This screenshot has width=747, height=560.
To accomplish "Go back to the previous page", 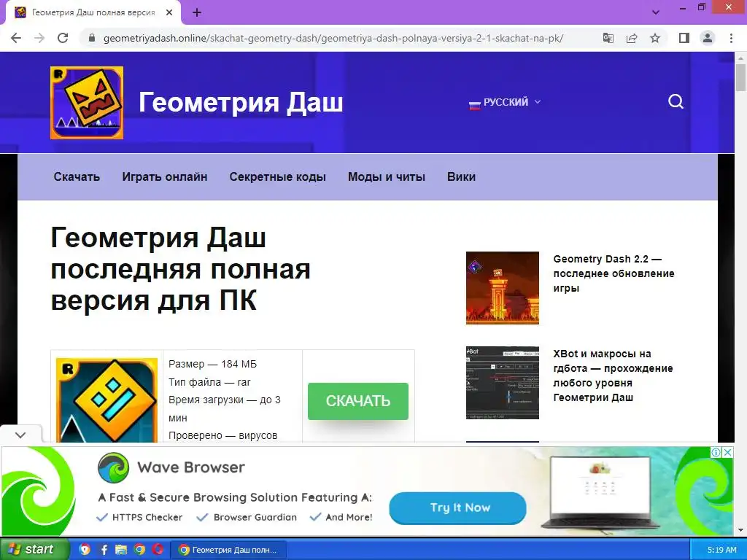I will [16, 38].
